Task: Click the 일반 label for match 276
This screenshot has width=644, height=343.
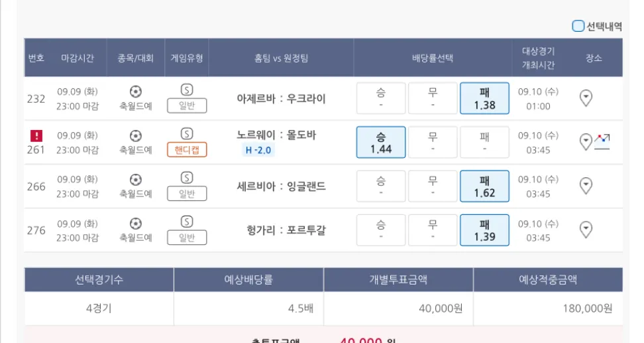Action: pyautogui.click(x=187, y=238)
